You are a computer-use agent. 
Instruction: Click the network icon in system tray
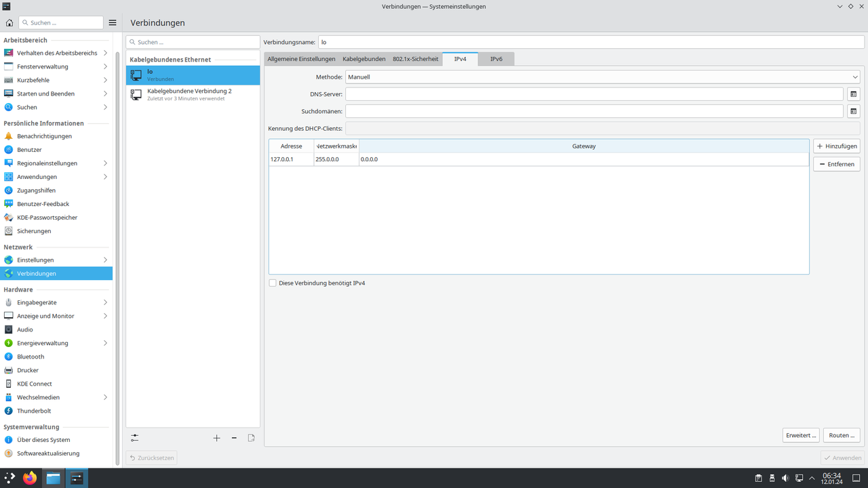(x=799, y=478)
